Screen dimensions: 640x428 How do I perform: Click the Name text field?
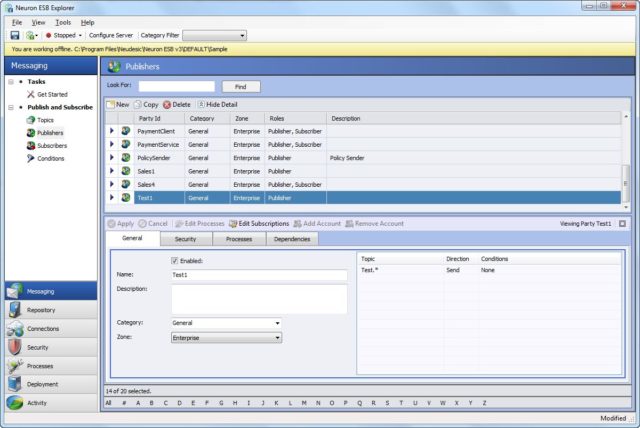point(259,275)
